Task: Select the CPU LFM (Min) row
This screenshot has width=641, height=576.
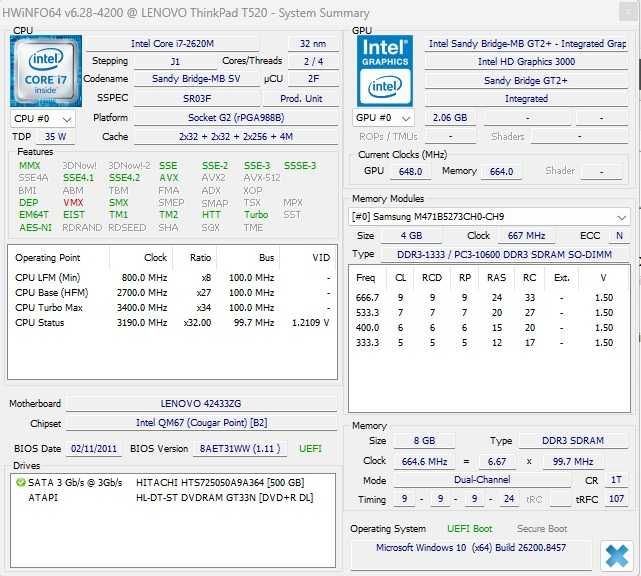Action: [x=172, y=278]
